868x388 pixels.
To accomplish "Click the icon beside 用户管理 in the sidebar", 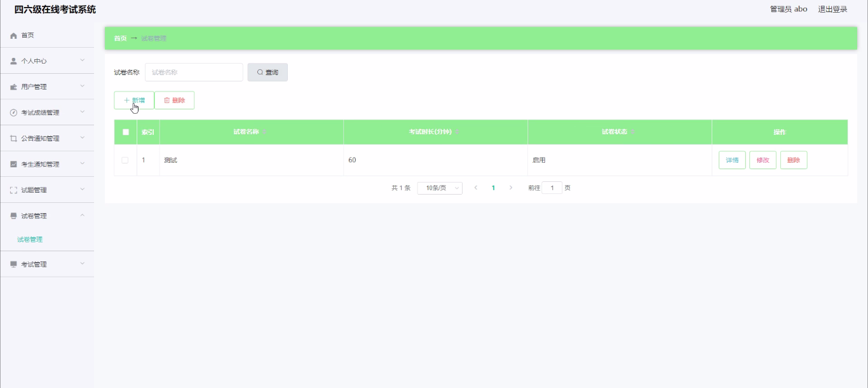I will (13, 87).
